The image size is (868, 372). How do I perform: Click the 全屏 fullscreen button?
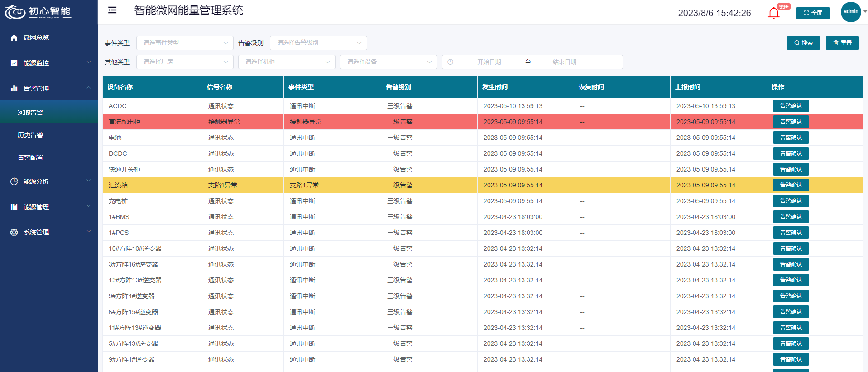813,13
